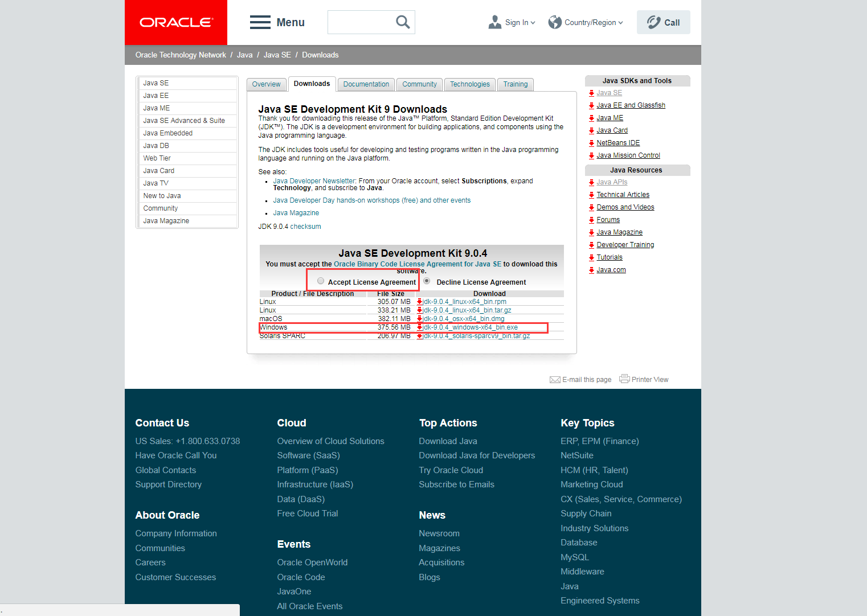The width and height of the screenshot is (867, 616).
Task: Open the hamburger Menu icon
Action: [260, 22]
